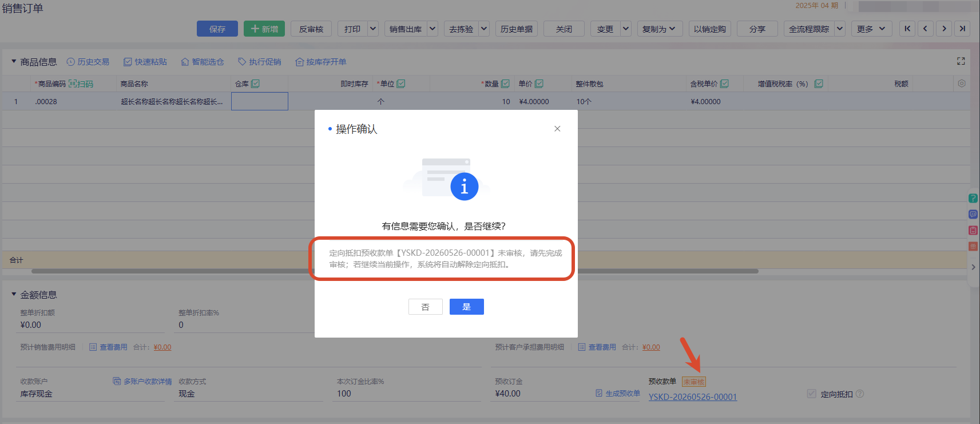Go to previous record arrow

pyautogui.click(x=926, y=29)
